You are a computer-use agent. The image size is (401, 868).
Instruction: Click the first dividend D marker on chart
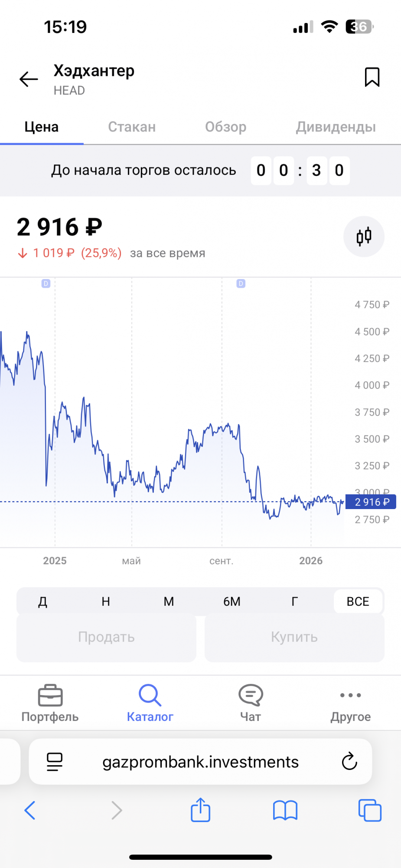[46, 283]
